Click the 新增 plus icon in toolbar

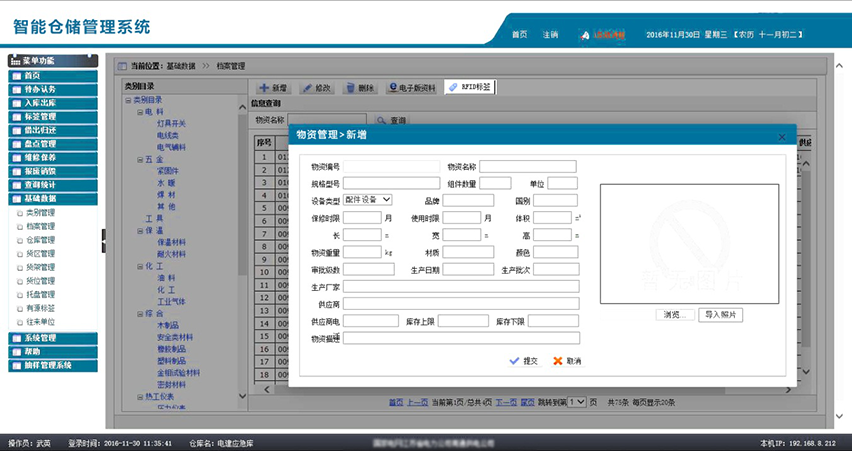(264, 88)
